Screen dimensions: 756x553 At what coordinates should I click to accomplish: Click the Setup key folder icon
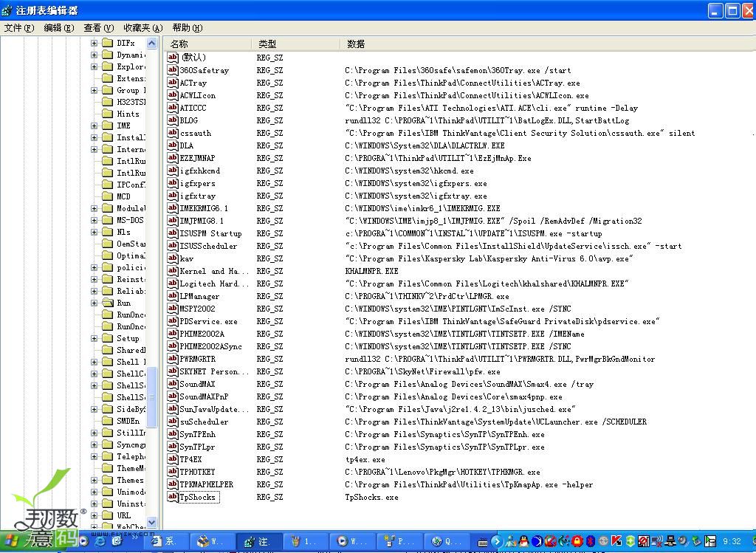[108, 338]
